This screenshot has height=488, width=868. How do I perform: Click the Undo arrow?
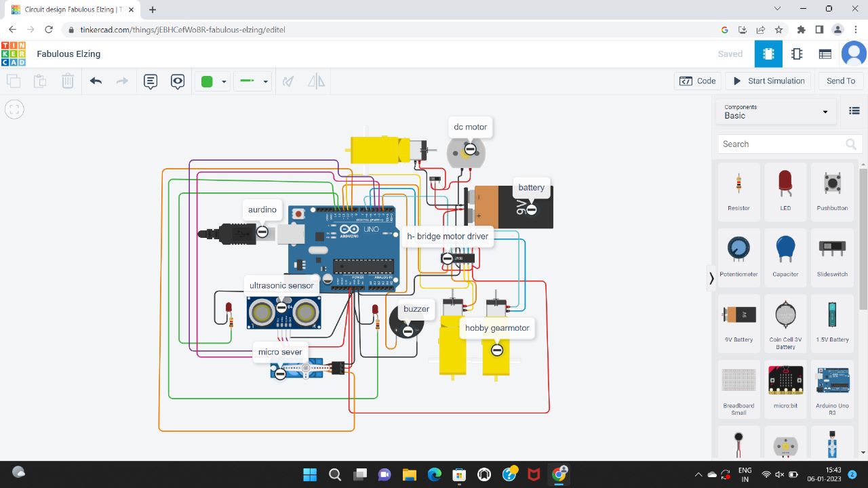pyautogui.click(x=96, y=81)
